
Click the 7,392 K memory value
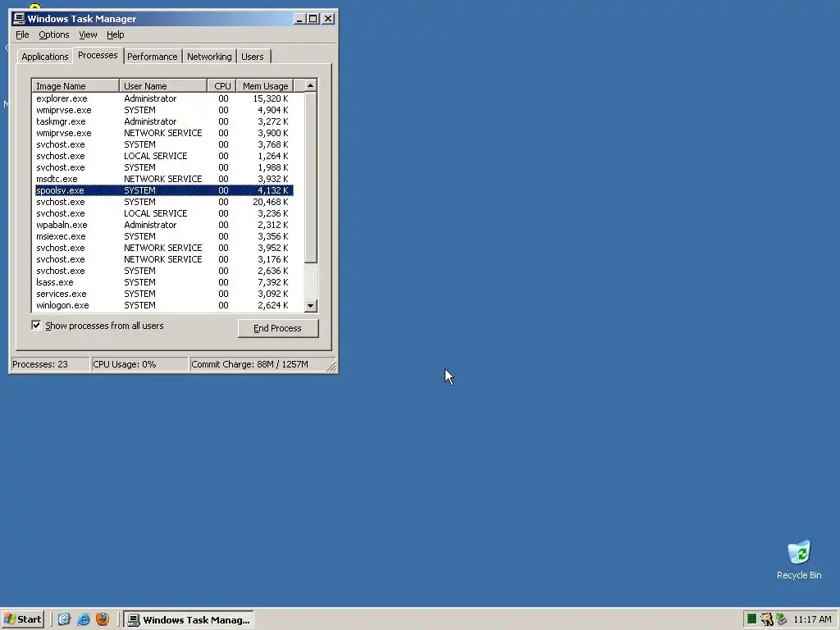tap(272, 282)
